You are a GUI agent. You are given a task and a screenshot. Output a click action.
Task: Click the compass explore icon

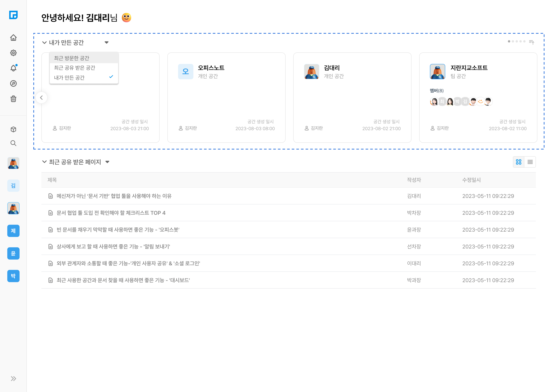point(13,83)
